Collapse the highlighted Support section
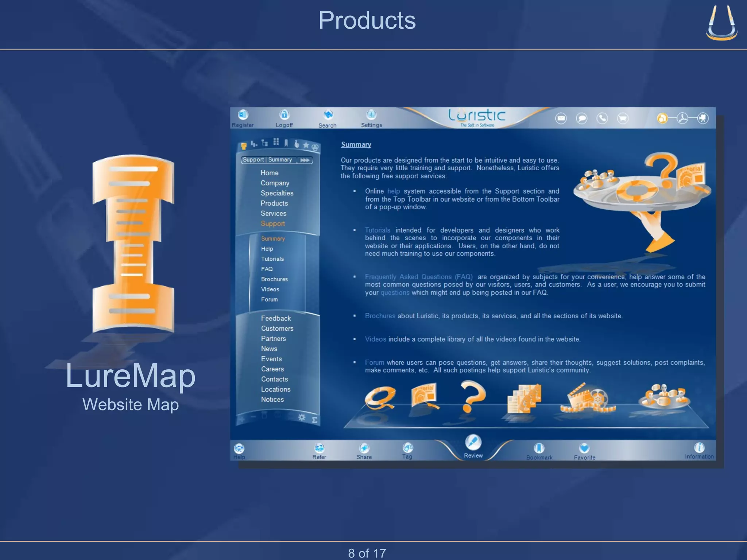 point(273,224)
